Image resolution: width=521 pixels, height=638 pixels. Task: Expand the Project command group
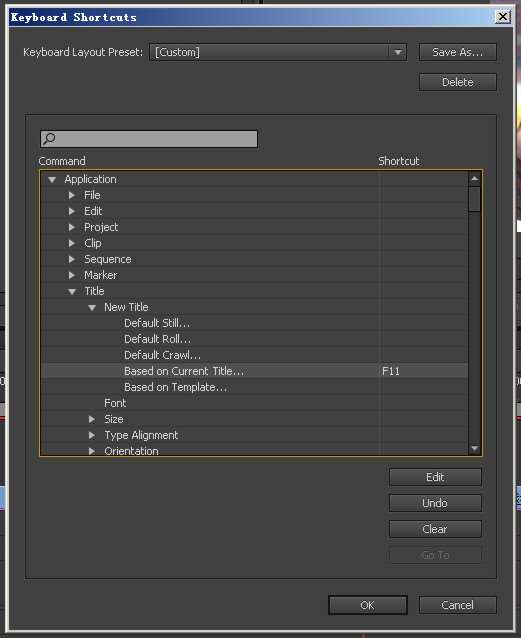72,227
